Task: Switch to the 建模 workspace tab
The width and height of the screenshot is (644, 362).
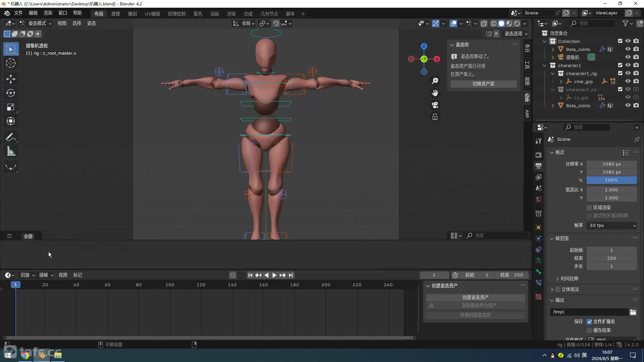Action: pos(116,14)
